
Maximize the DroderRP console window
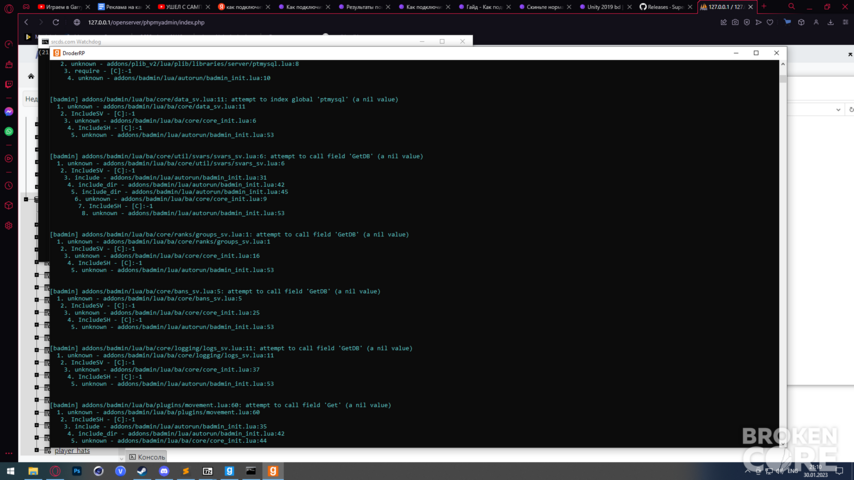[756, 53]
